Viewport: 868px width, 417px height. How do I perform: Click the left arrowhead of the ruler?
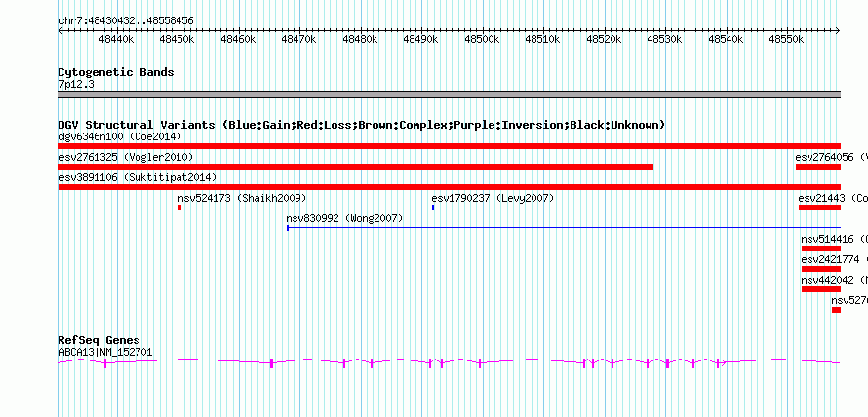pyautogui.click(x=60, y=31)
